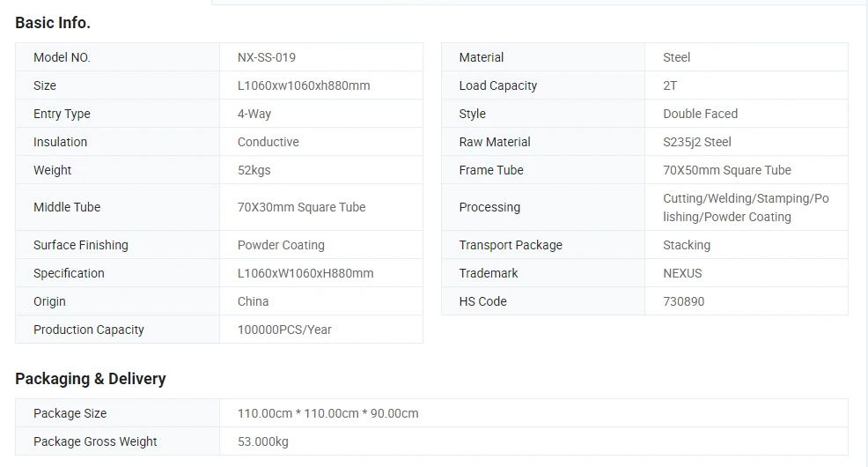Click the Insulation label
Screen dimensions: 868x467
click(x=61, y=143)
